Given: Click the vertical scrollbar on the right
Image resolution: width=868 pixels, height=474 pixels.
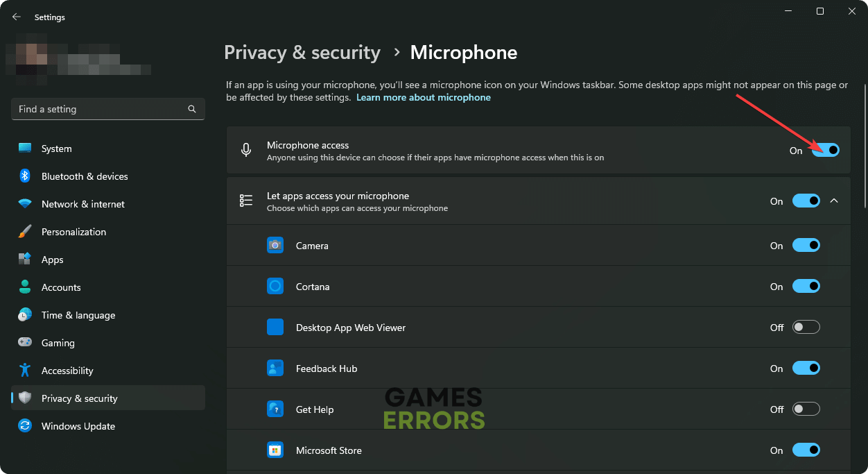Looking at the screenshot, I should (x=865, y=146).
